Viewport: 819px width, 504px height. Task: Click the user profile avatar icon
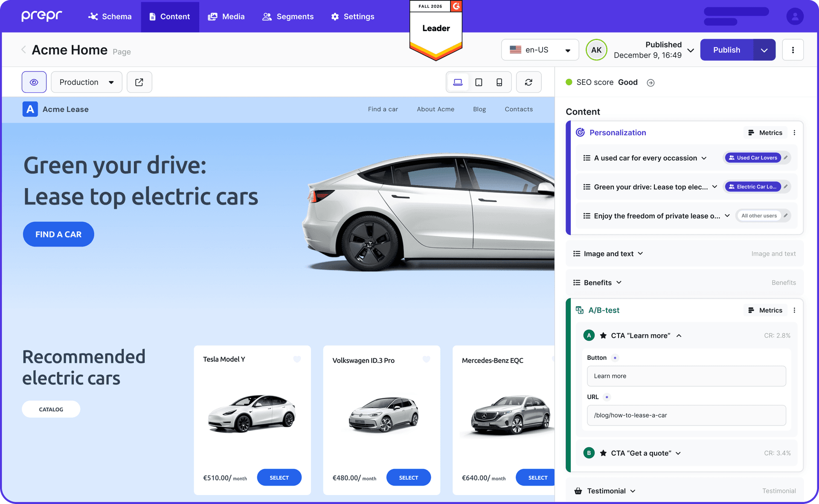click(x=795, y=17)
